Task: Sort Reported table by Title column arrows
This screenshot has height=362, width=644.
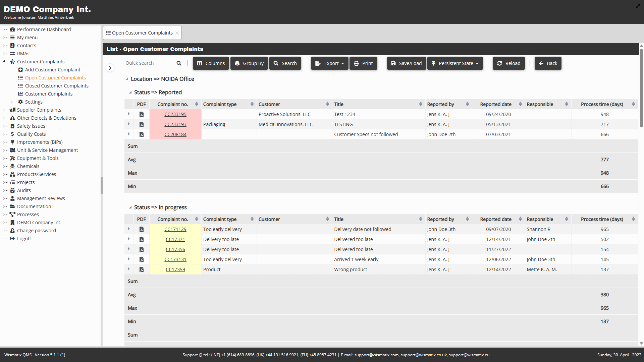Action: pyautogui.click(x=421, y=104)
